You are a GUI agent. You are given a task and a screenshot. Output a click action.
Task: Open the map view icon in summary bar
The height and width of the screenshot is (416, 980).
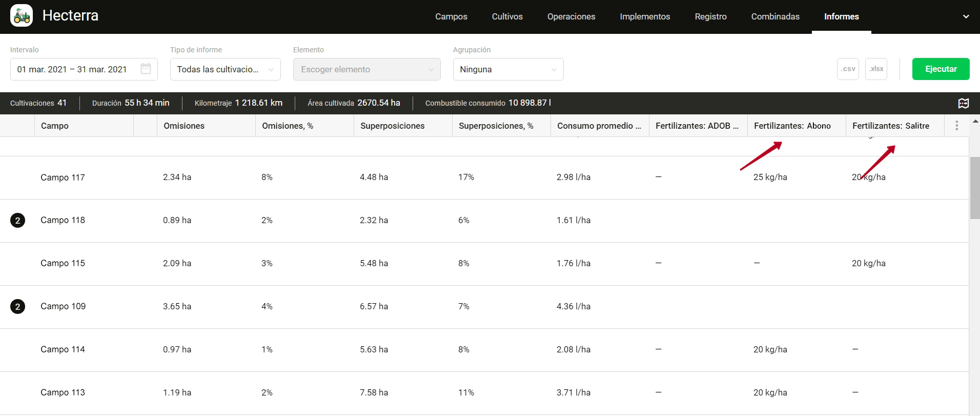[964, 103]
